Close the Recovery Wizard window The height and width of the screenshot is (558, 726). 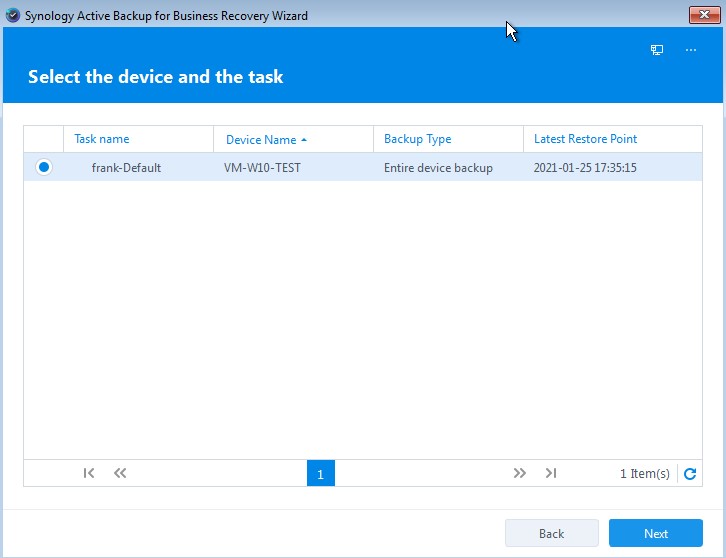coord(704,15)
